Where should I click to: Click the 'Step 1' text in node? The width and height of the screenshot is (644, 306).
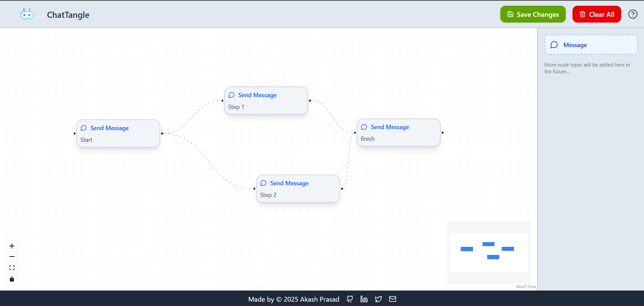coord(236,107)
